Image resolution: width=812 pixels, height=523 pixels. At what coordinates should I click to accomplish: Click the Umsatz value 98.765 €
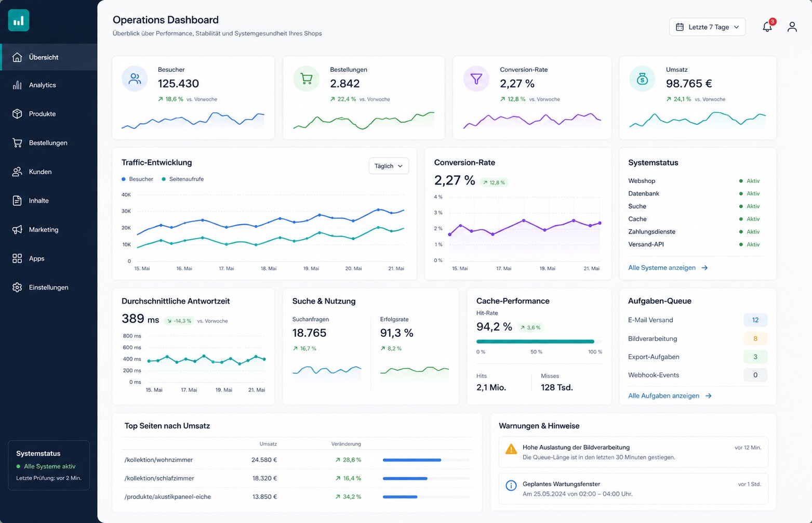click(689, 84)
